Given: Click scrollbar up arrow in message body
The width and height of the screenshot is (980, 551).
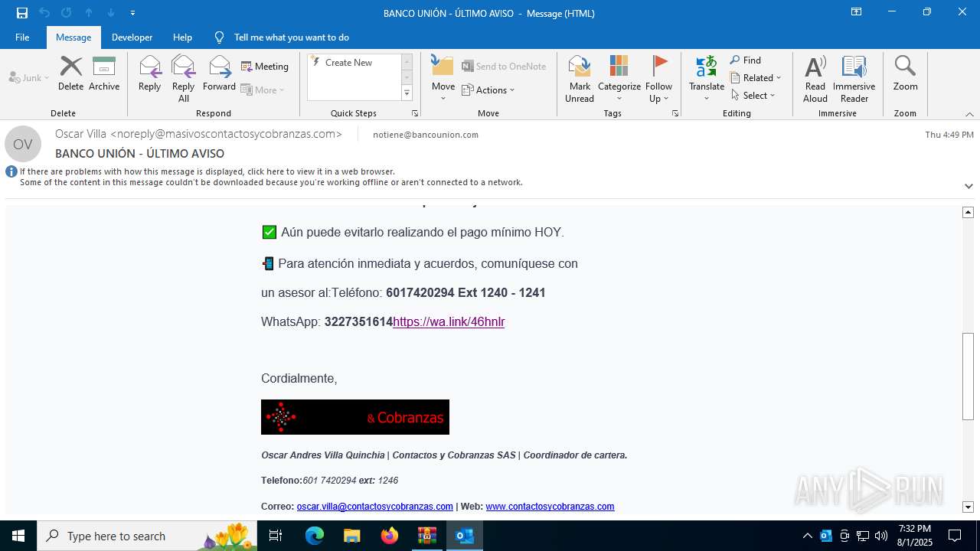Looking at the screenshot, I should click(x=969, y=212).
